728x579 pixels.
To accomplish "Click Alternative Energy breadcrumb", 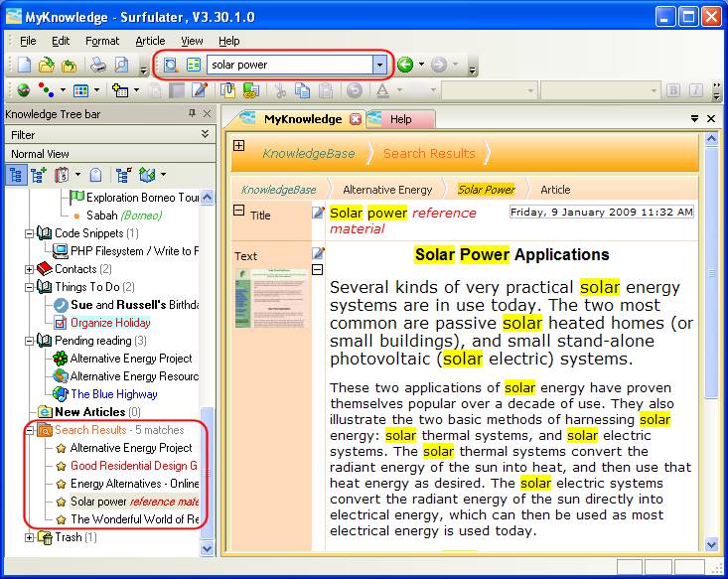I will [387, 190].
